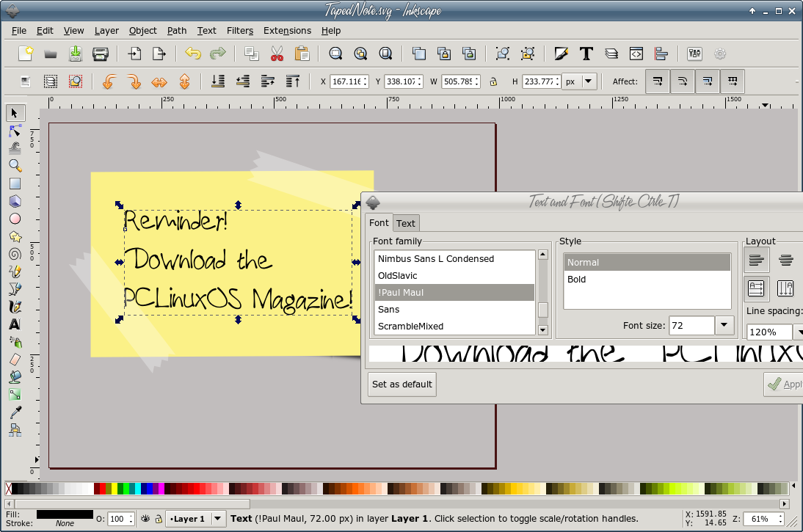This screenshot has height=532, width=803.
Task: Select the Bezier pen tool
Action: (15, 289)
